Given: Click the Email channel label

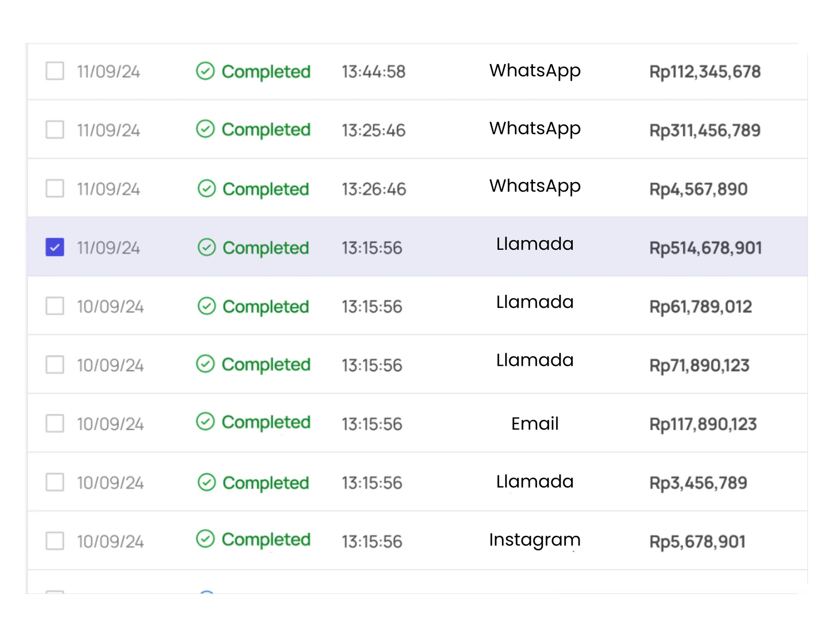Looking at the screenshot, I should (534, 423).
